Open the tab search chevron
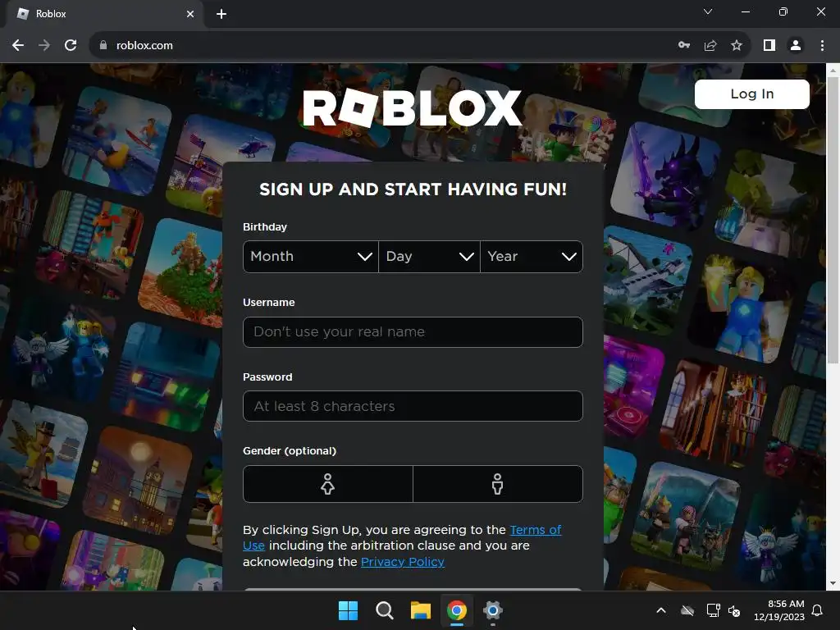Image resolution: width=840 pixels, height=630 pixels. pos(708,11)
